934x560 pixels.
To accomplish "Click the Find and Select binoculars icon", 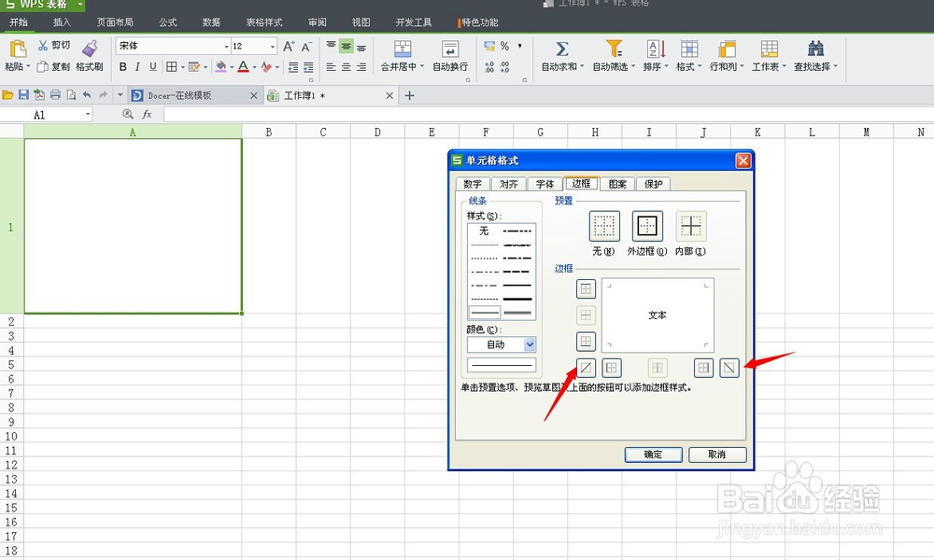I will click(815, 49).
